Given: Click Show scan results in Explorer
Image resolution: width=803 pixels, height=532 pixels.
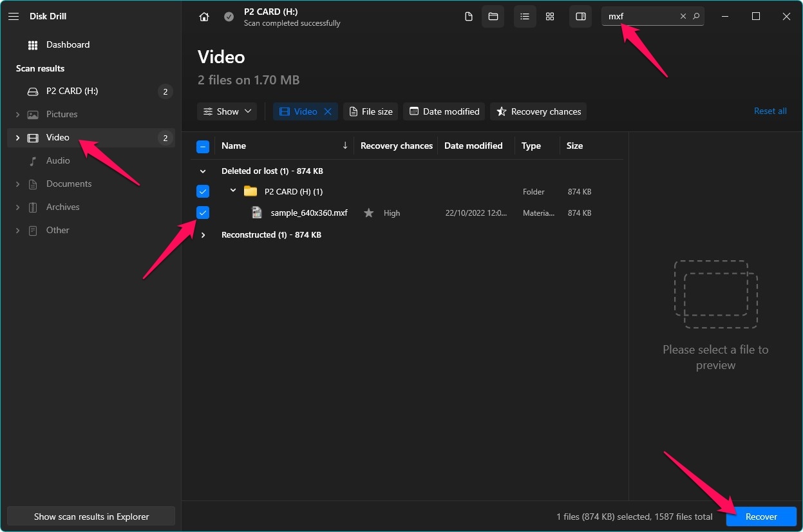Looking at the screenshot, I should (91, 517).
